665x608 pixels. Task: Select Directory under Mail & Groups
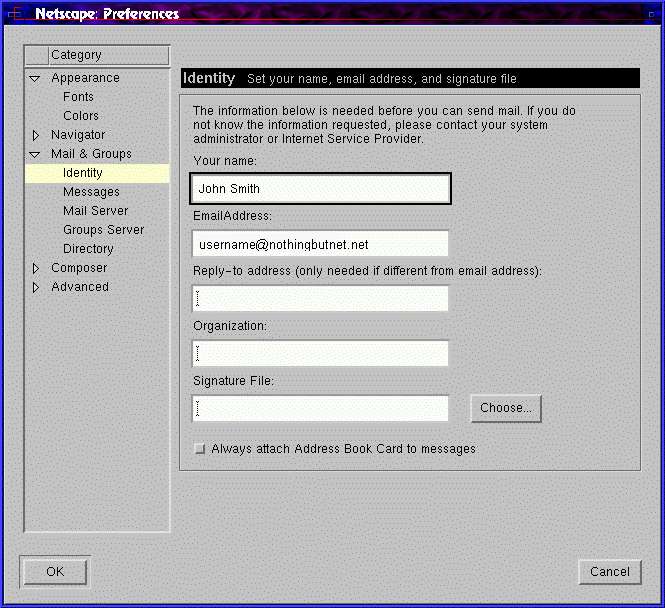click(x=88, y=249)
